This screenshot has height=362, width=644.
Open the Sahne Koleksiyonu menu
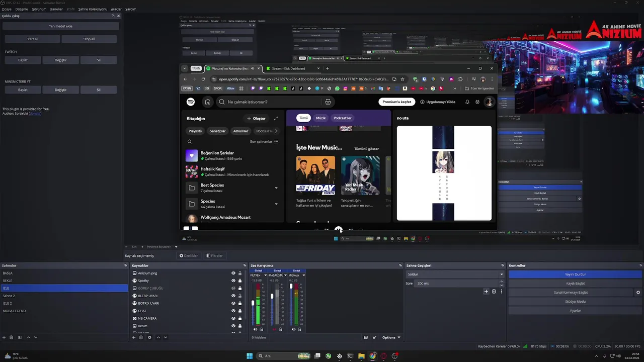click(93, 9)
